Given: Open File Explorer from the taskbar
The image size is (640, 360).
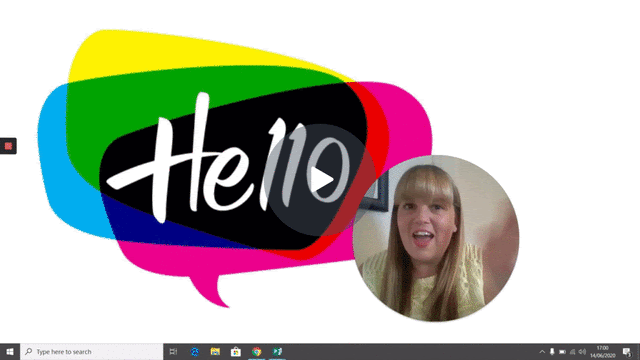Looking at the screenshot, I should click(215, 351).
